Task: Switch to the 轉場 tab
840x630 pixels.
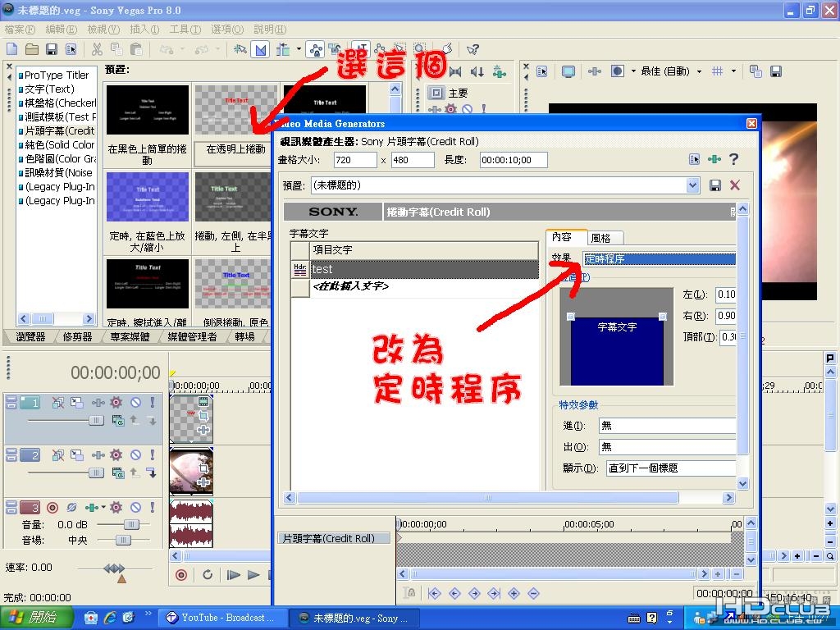Action: [x=244, y=336]
